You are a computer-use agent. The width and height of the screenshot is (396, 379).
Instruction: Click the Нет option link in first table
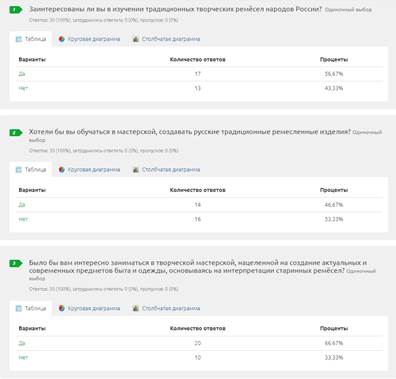point(23,88)
